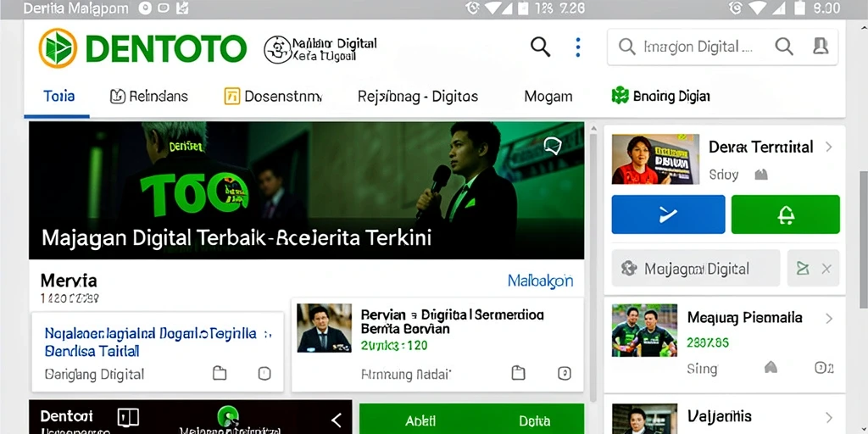Click the back arrow on black bar
Viewport: 868px width, 434px height.
336,420
